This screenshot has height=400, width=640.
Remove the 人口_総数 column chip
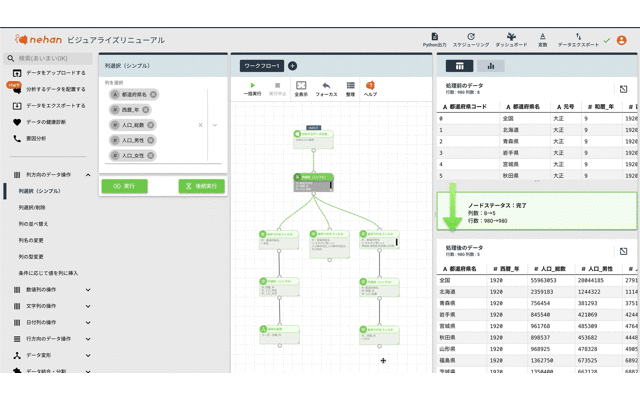(150, 125)
